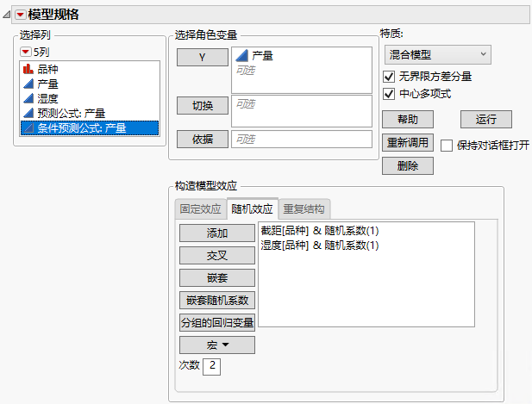Switch to the 重复结构 tab

pyautogui.click(x=304, y=208)
